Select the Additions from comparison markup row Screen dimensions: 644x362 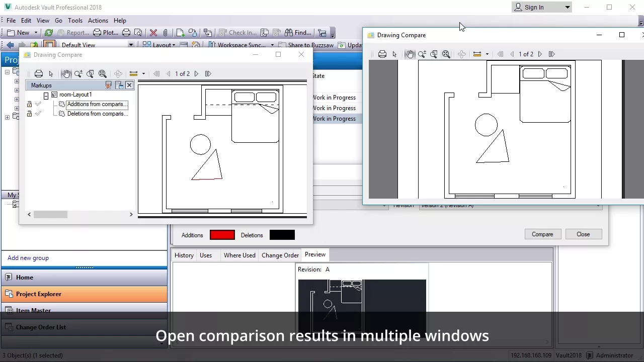tap(98, 104)
